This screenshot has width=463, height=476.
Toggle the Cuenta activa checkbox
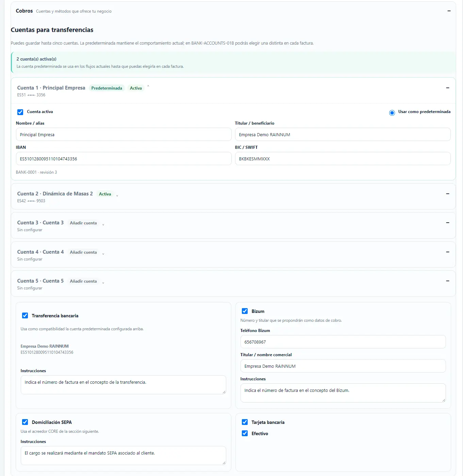tap(20, 112)
